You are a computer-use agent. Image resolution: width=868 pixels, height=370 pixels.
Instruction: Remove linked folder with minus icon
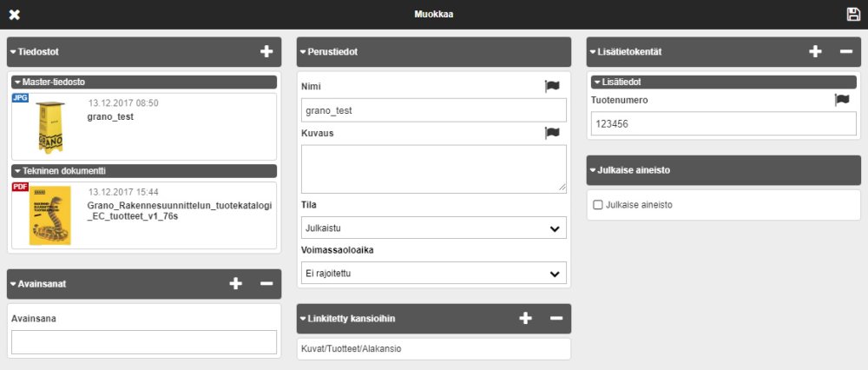(556, 318)
